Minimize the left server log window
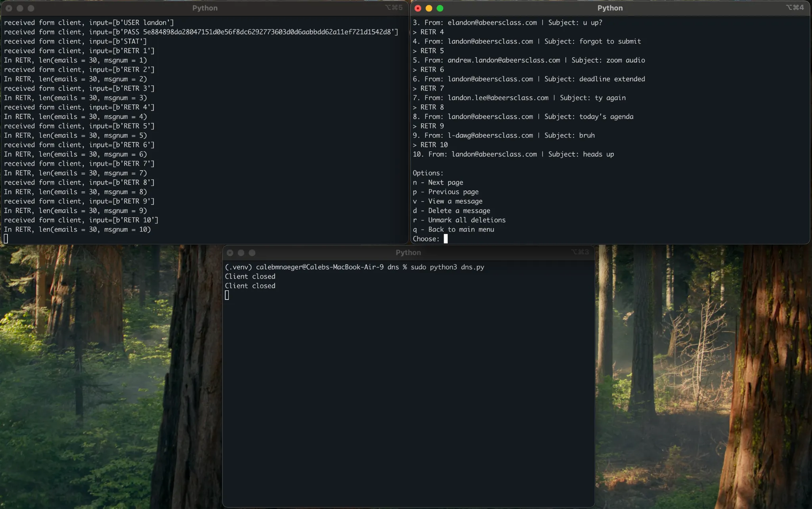Viewport: 812px width, 509px height. pyautogui.click(x=20, y=8)
